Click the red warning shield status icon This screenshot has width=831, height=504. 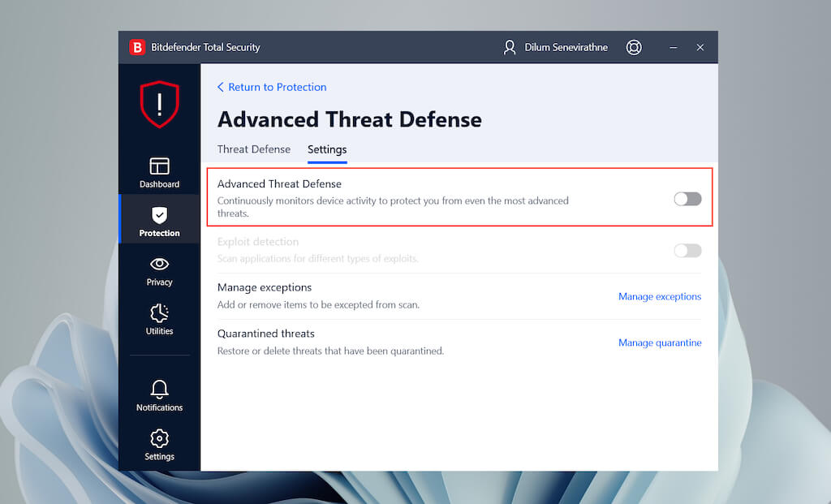pos(160,104)
